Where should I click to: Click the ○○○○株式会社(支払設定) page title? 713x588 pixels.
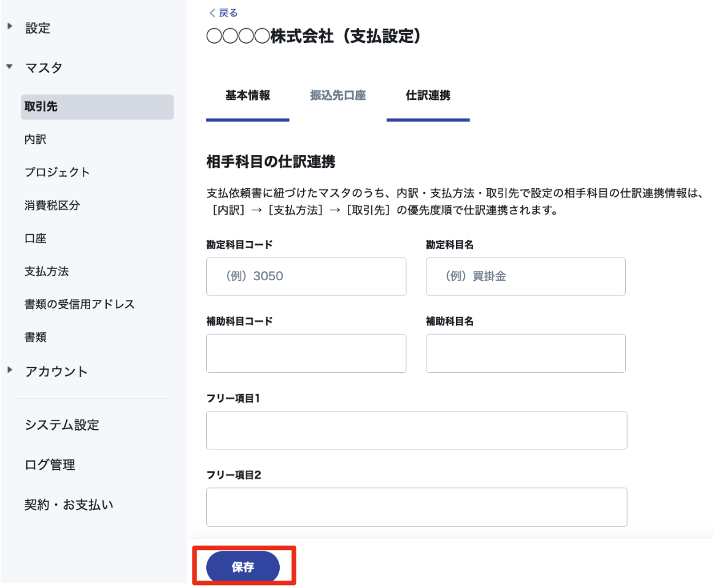[x=314, y=36]
